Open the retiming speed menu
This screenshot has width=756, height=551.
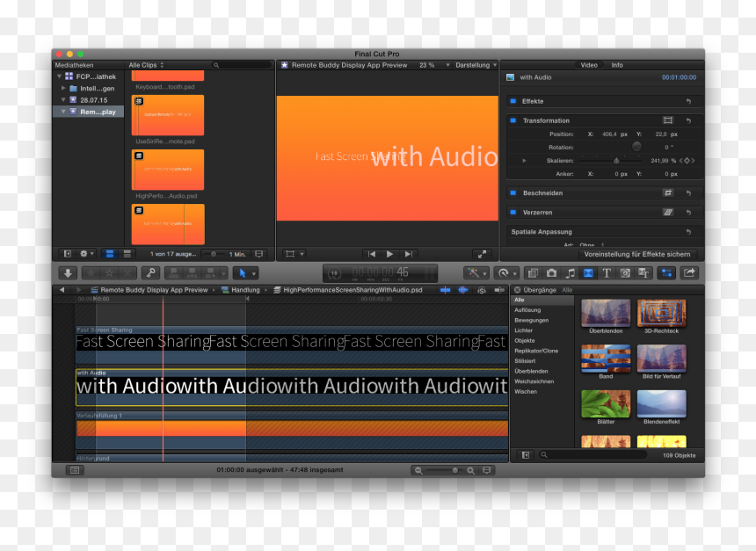coord(505,273)
